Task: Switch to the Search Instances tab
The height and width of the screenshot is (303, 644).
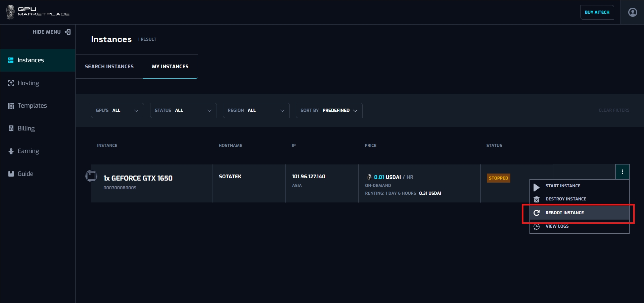Action: pos(109,67)
